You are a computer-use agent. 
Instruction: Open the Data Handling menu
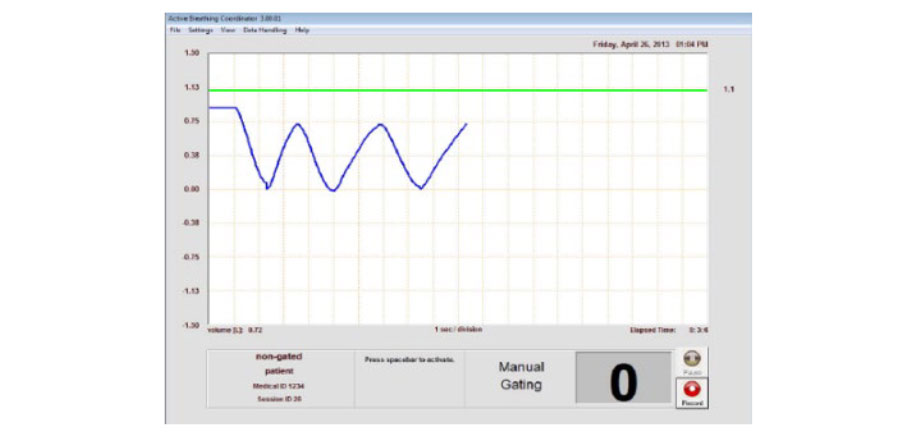(265, 30)
